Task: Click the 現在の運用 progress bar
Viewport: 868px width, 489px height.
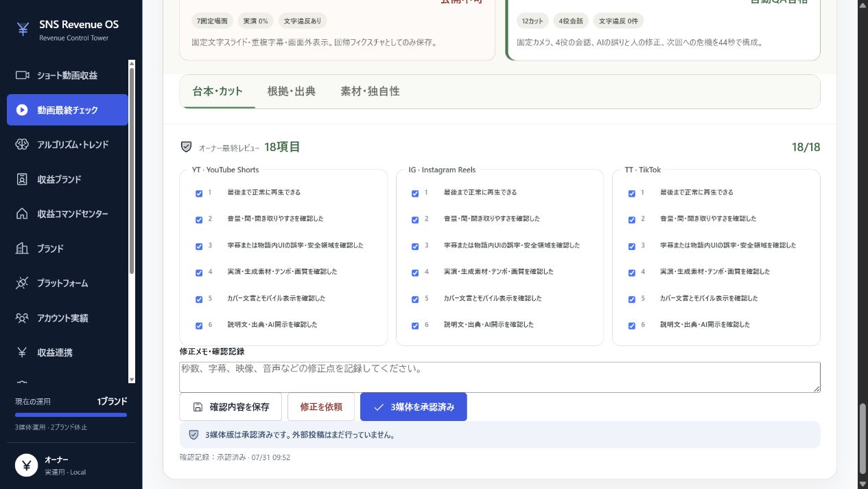Action: (x=71, y=415)
